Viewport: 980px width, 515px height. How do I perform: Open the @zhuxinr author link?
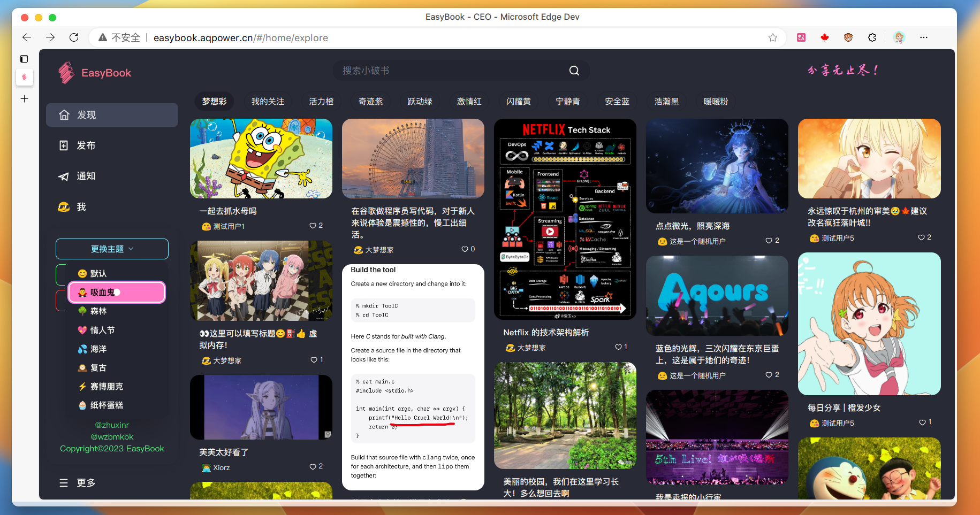point(112,425)
